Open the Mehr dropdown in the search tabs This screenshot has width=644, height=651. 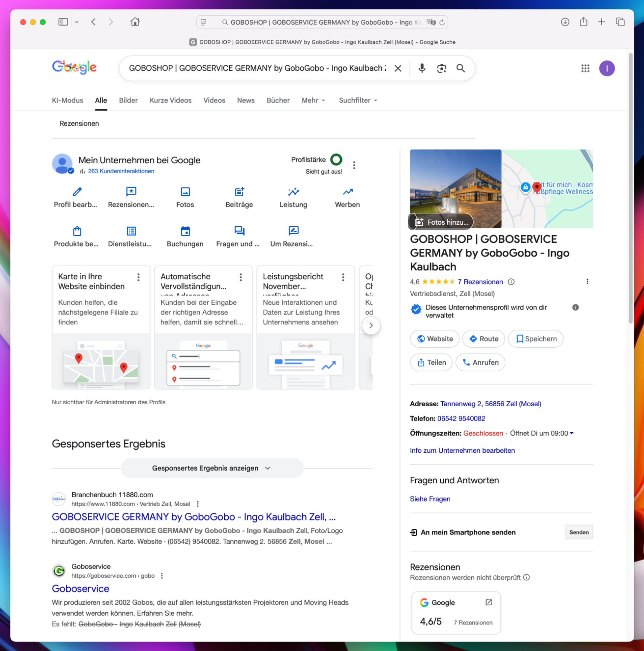click(x=313, y=100)
